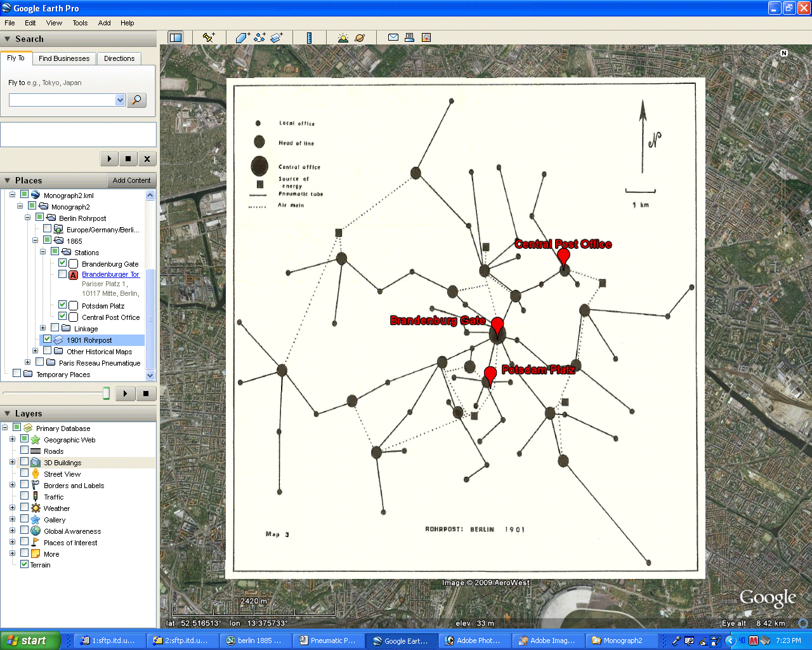Toggle the Terrain layer checkbox
Screen dimensions: 812x650
point(24,564)
